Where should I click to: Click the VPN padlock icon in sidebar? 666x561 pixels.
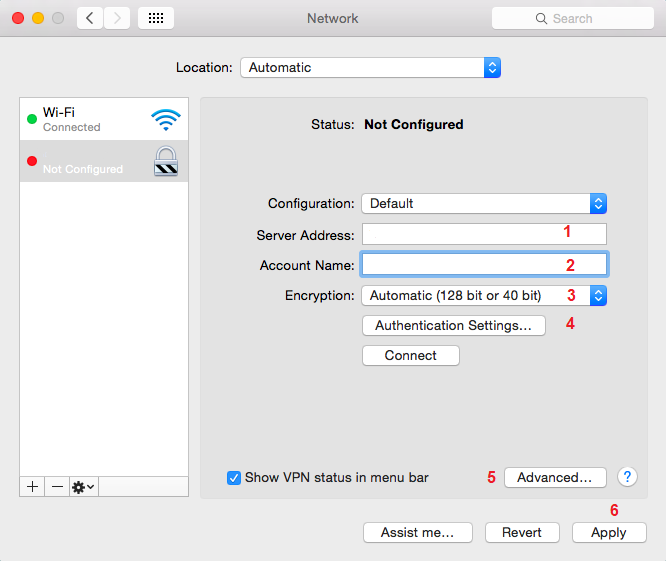click(x=166, y=161)
